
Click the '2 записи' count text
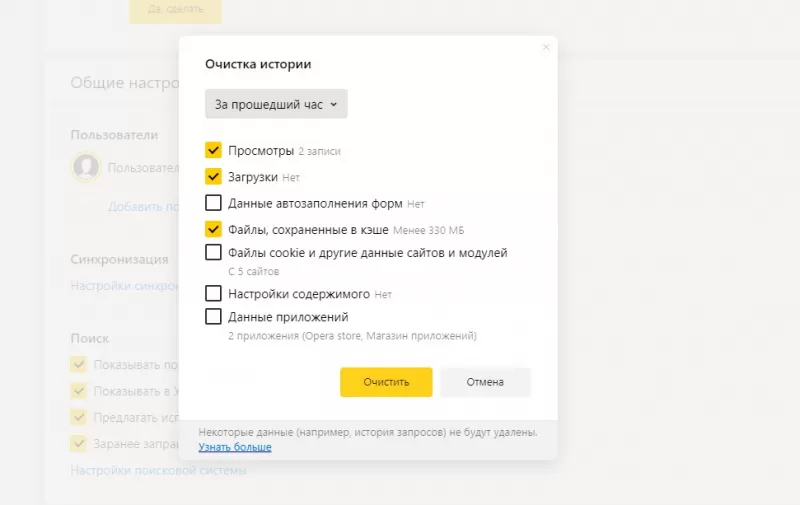[319, 152]
